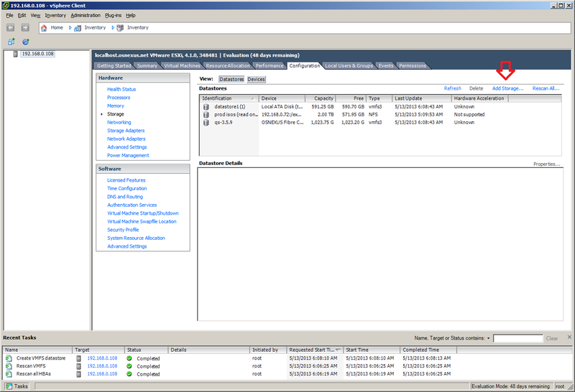Click the Tasks icon in status bar
The width and height of the screenshot is (575, 392).
[x=9, y=386]
